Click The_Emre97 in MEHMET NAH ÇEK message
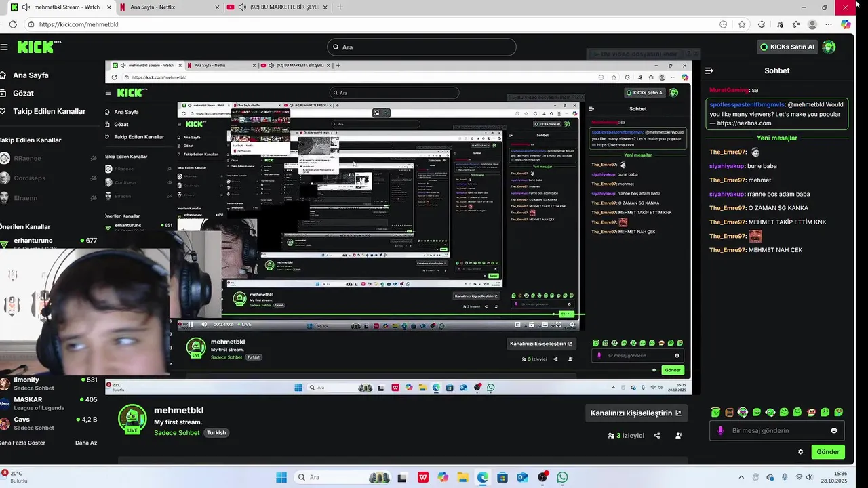 pyautogui.click(x=728, y=250)
